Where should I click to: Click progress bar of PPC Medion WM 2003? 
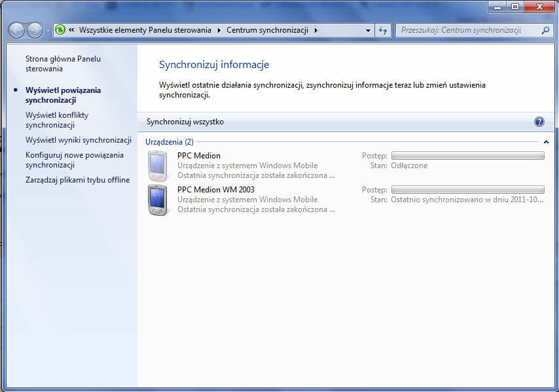tap(468, 189)
